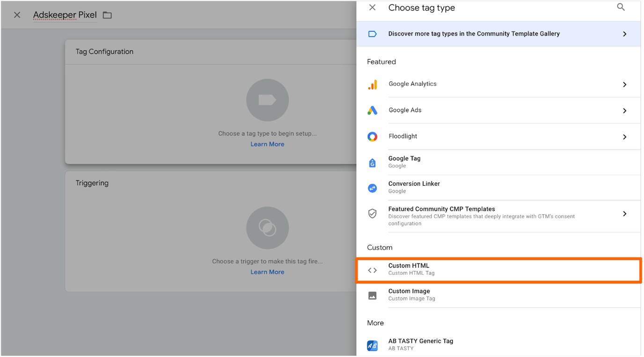This screenshot has width=644, height=357.
Task: Click the Floodlight circular icon
Action: (372, 136)
